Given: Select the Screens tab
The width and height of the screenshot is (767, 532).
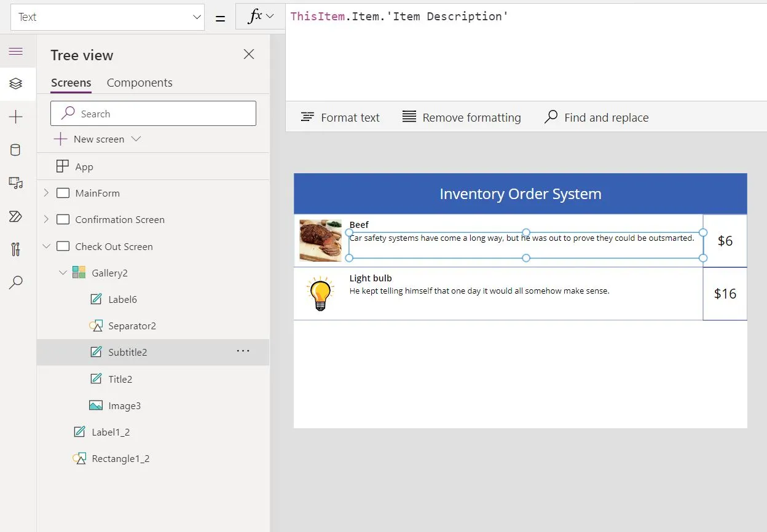Looking at the screenshot, I should pos(71,83).
